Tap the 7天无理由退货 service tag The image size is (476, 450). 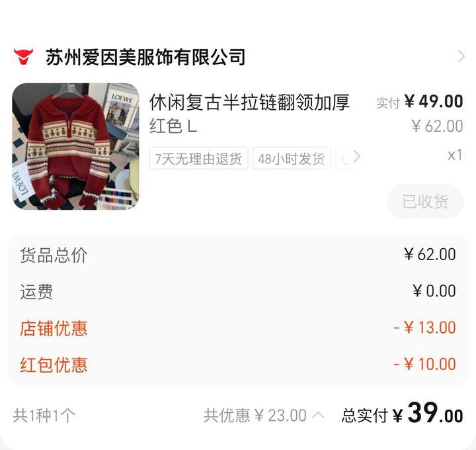(198, 158)
